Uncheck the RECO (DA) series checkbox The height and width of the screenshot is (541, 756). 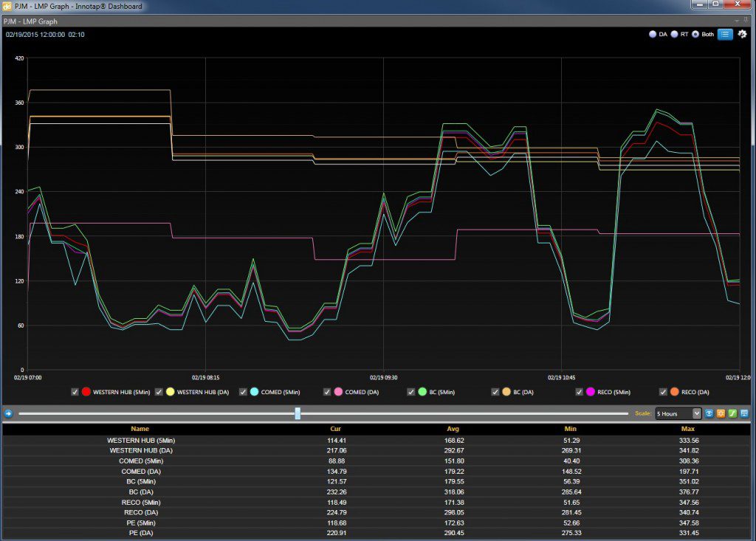[663, 392]
